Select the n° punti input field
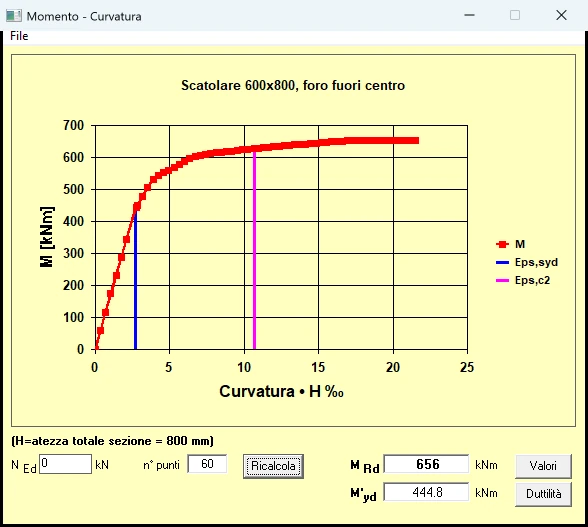 coord(207,464)
